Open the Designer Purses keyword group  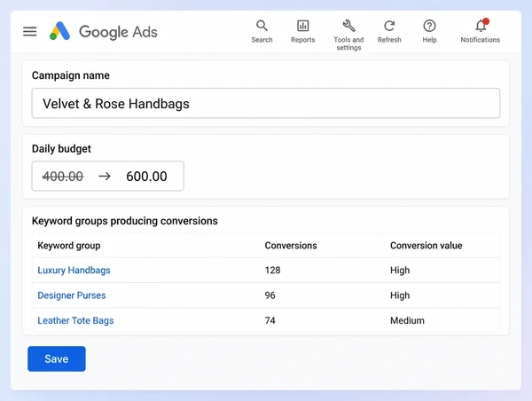coord(72,295)
